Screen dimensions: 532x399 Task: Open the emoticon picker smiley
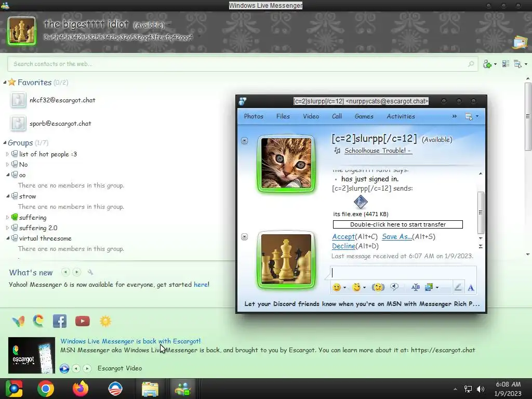(336, 288)
